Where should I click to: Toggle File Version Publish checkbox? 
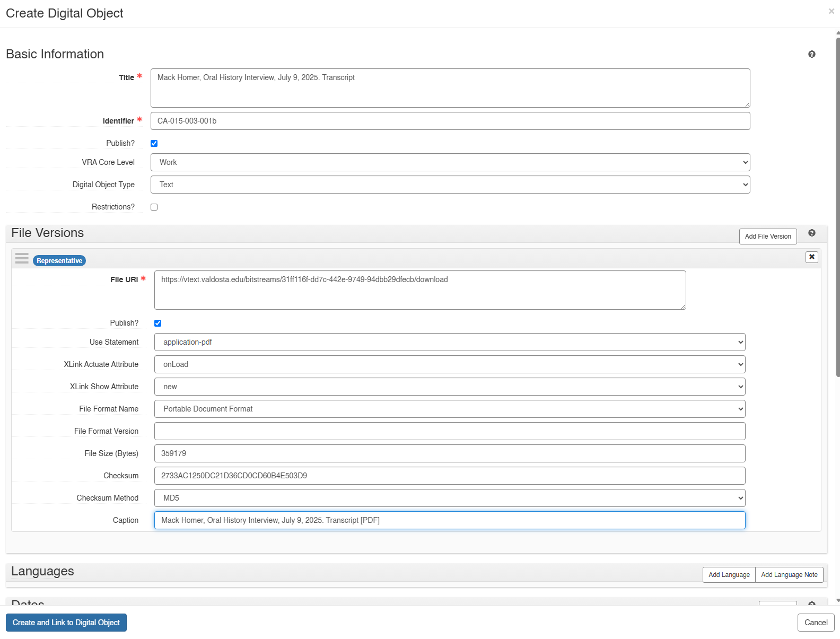[x=157, y=323]
